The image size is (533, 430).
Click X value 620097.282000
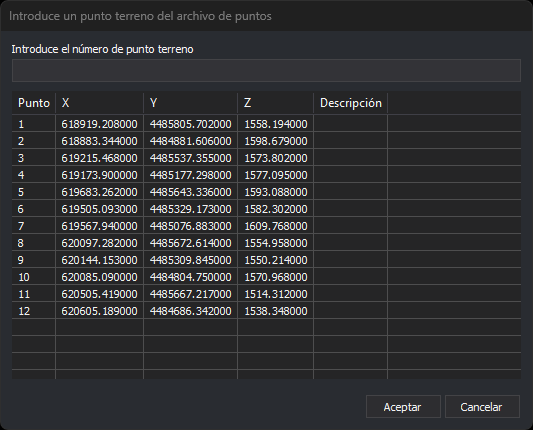tap(99, 243)
